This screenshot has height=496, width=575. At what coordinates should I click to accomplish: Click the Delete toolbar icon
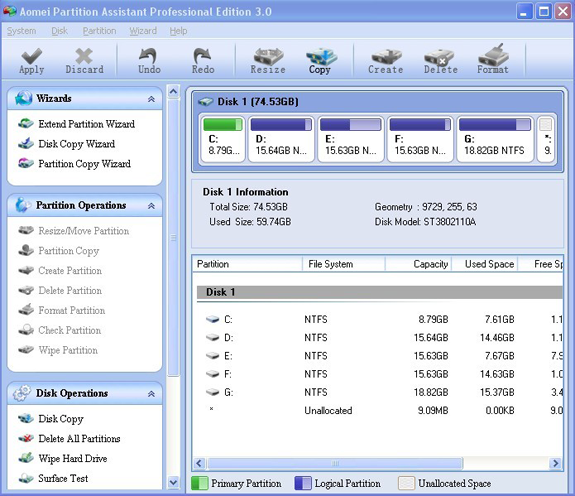point(440,60)
